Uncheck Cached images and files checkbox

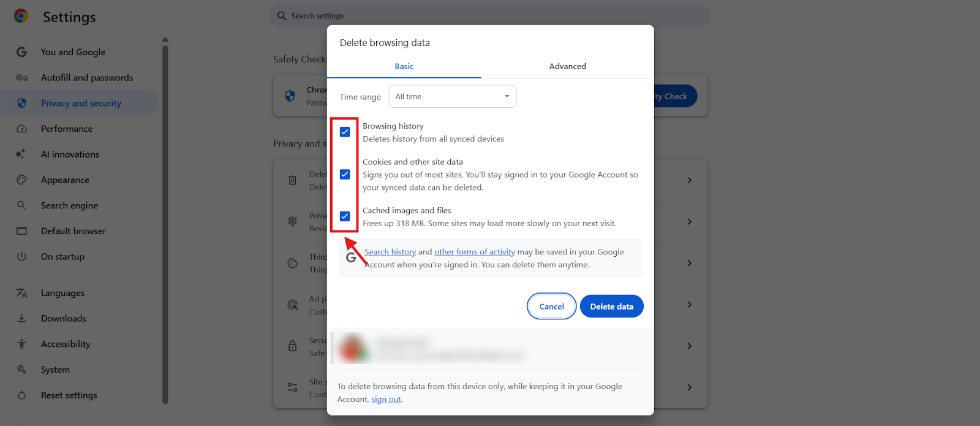(345, 216)
